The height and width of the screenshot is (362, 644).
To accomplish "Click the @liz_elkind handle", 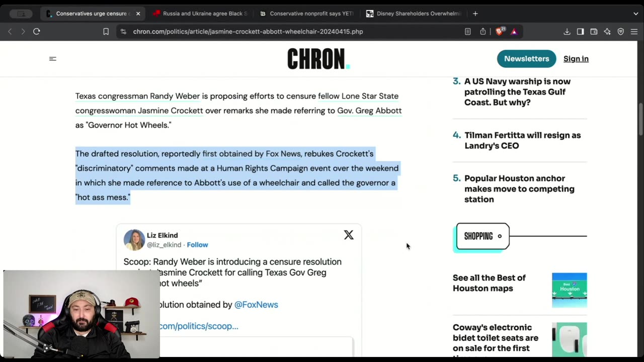I will pos(164,245).
